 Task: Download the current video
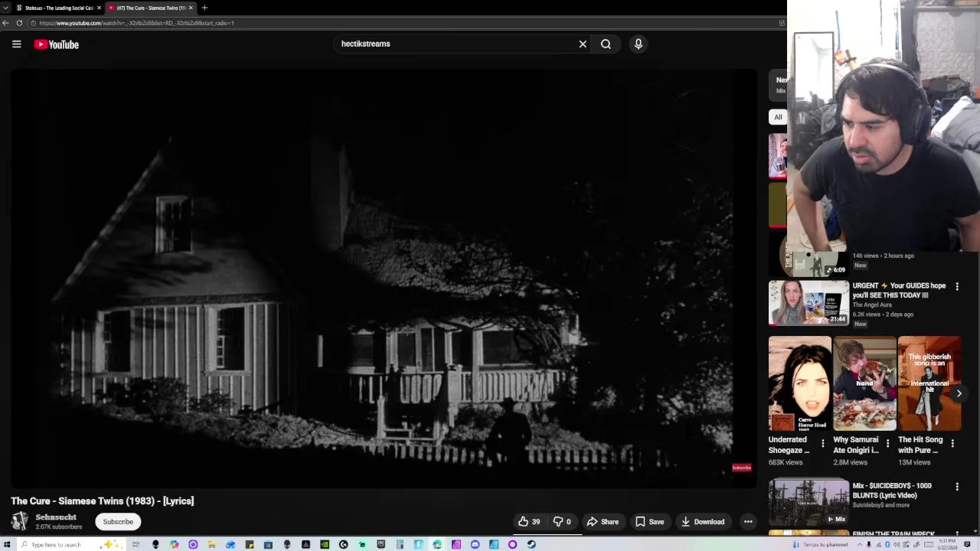(x=703, y=522)
